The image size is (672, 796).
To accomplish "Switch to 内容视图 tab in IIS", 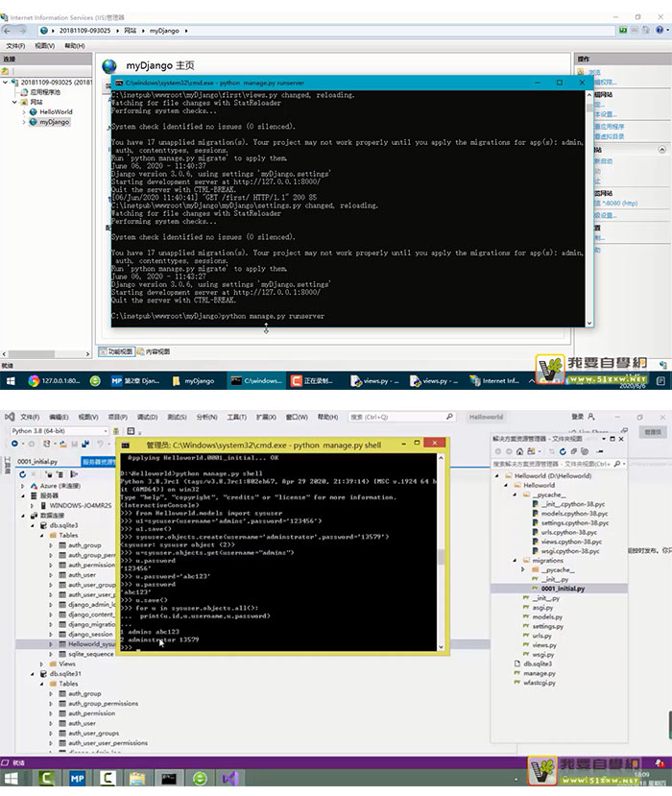I will click(154, 351).
